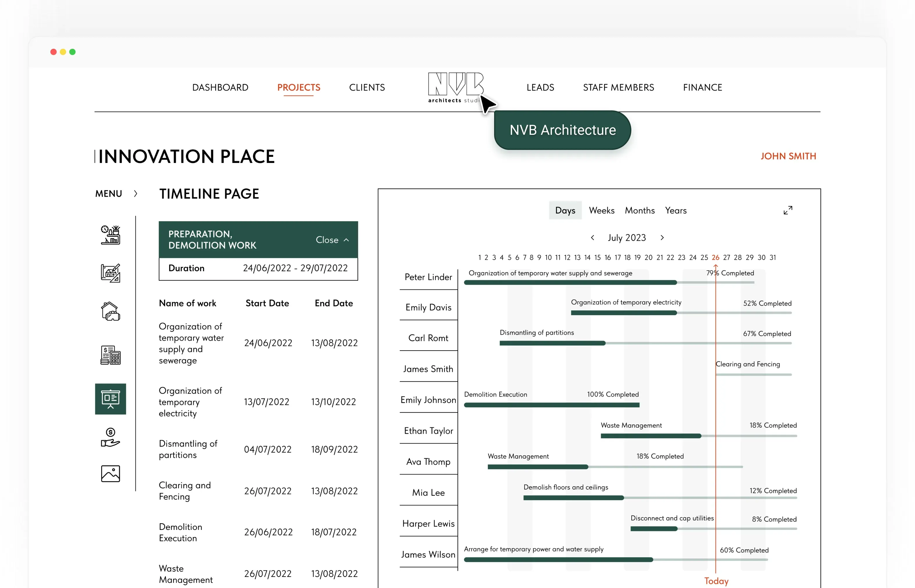
Task: Click the Ethan Taylor staff row
Action: (x=428, y=430)
